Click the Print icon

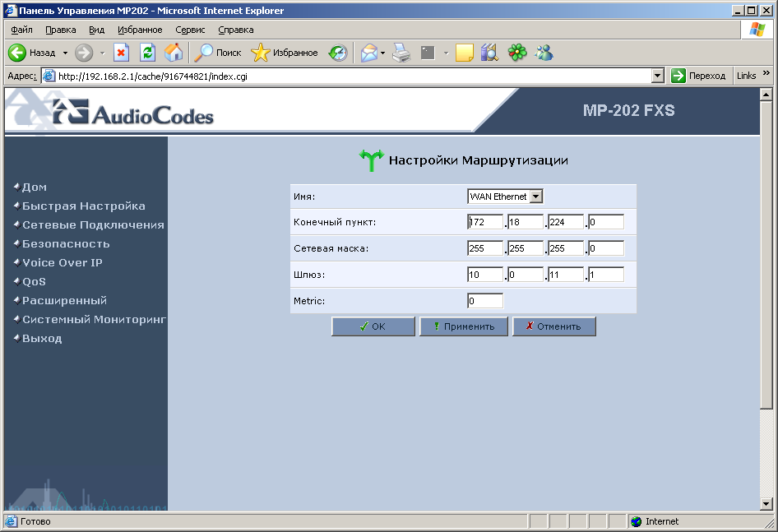click(x=401, y=53)
